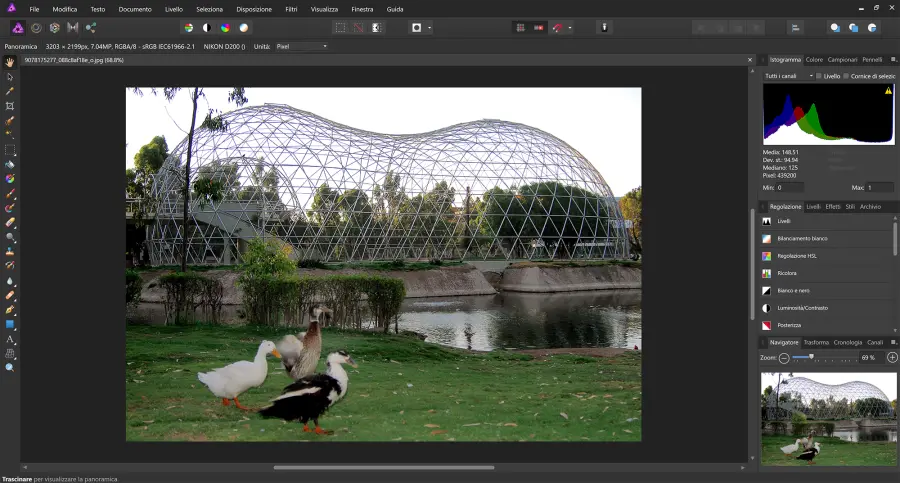
Task: Apply Auto Levels from toolbar
Action: pos(188,28)
